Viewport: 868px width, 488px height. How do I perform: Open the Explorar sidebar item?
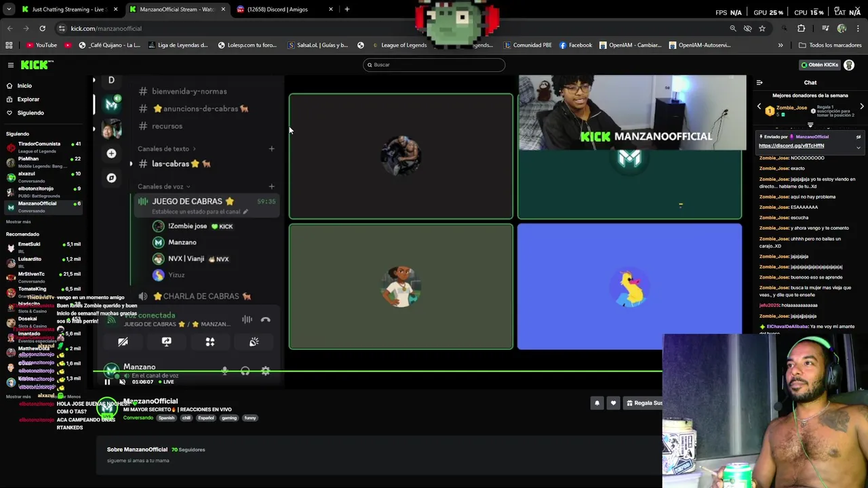click(x=28, y=100)
